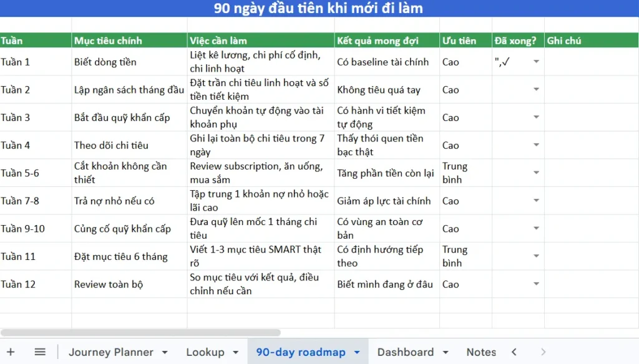Open the 90-day roadmap tab's dropdown arrow
Viewport: 639px width, 364px height.
[356, 352]
